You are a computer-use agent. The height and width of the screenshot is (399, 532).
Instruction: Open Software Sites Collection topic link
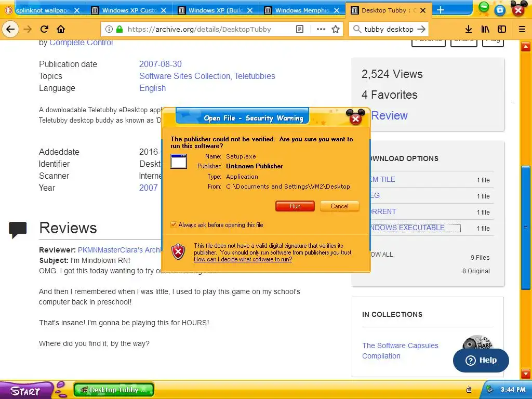184,76
